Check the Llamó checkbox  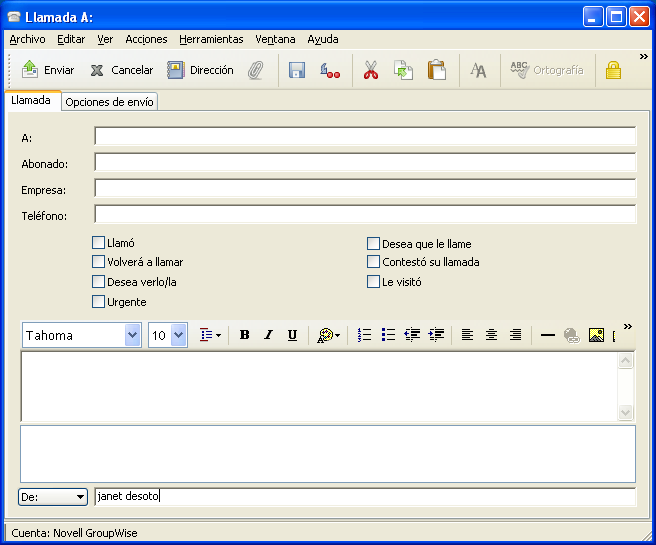(x=98, y=242)
